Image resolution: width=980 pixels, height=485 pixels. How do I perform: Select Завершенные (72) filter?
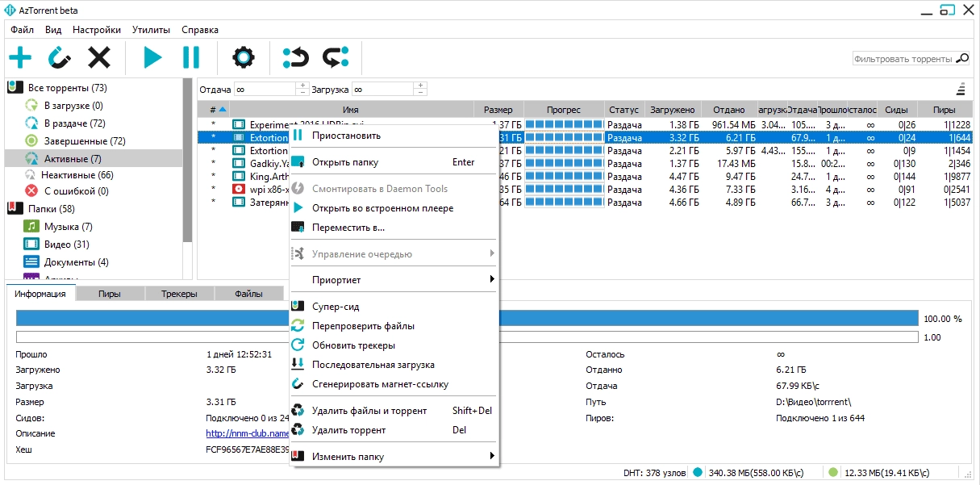pyautogui.click(x=85, y=141)
